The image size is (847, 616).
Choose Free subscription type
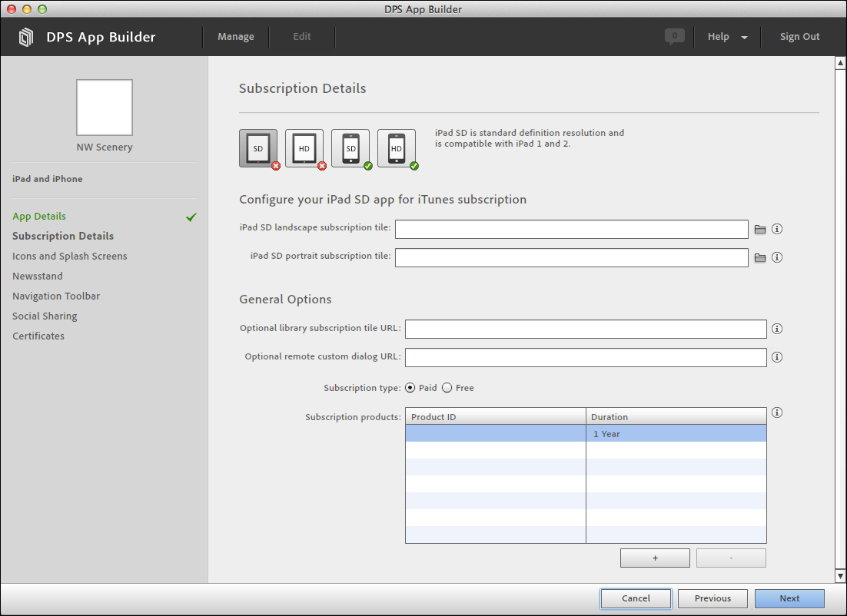447,388
